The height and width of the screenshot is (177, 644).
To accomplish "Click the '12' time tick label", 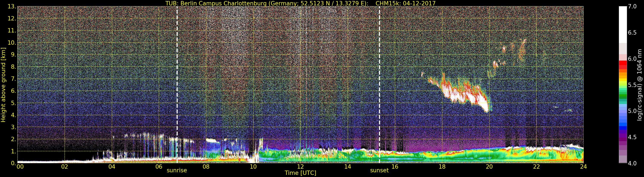I will click(x=300, y=166).
